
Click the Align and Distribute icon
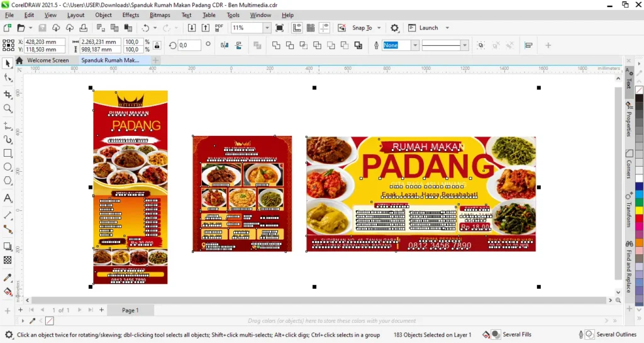point(528,45)
